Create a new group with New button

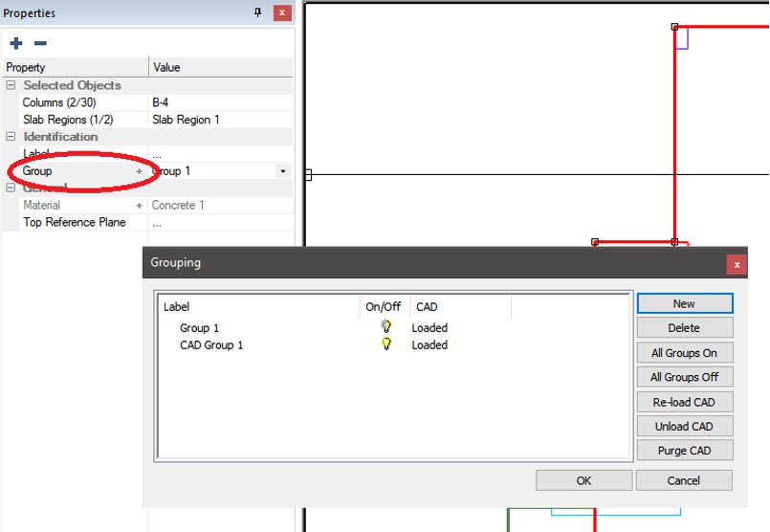tap(684, 303)
